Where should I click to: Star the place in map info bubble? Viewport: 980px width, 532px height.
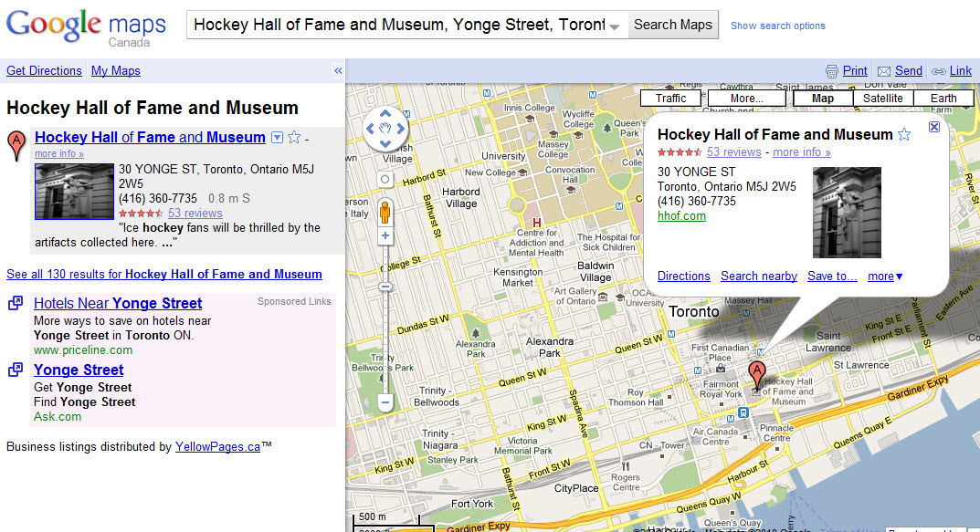tap(904, 134)
